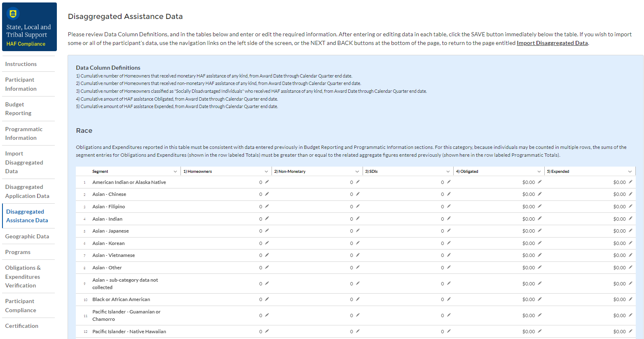Viewport: 644px width, 339px height.
Task: Edit Non-Monetary value for Asian - Chinese row
Action: pos(358,194)
